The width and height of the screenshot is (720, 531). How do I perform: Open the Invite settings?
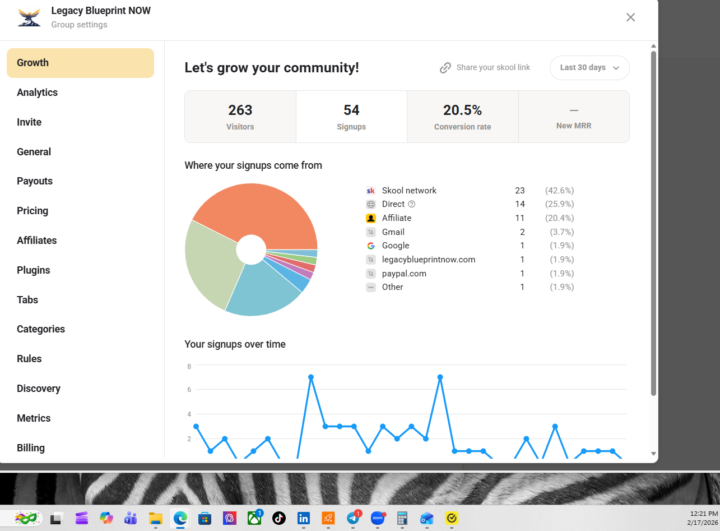click(x=29, y=122)
